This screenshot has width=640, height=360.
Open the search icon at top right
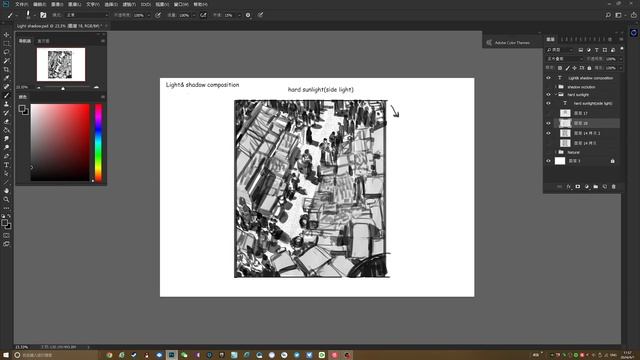pos(608,15)
